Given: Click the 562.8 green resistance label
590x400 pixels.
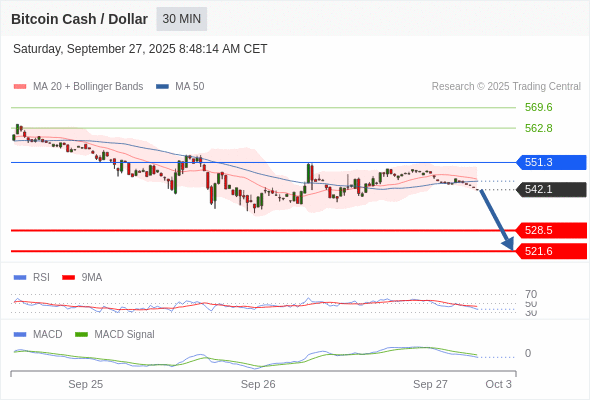Looking at the screenshot, I should point(538,128).
